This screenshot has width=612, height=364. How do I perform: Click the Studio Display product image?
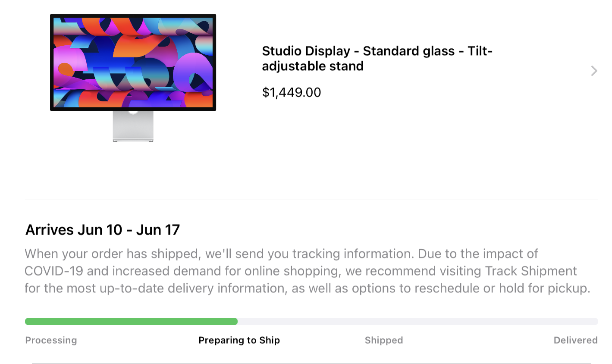(x=133, y=63)
